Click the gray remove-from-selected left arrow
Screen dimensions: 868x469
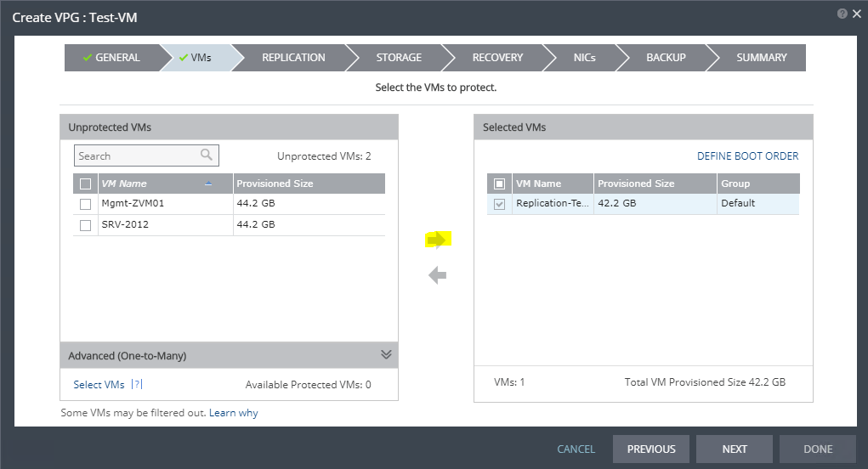click(437, 275)
